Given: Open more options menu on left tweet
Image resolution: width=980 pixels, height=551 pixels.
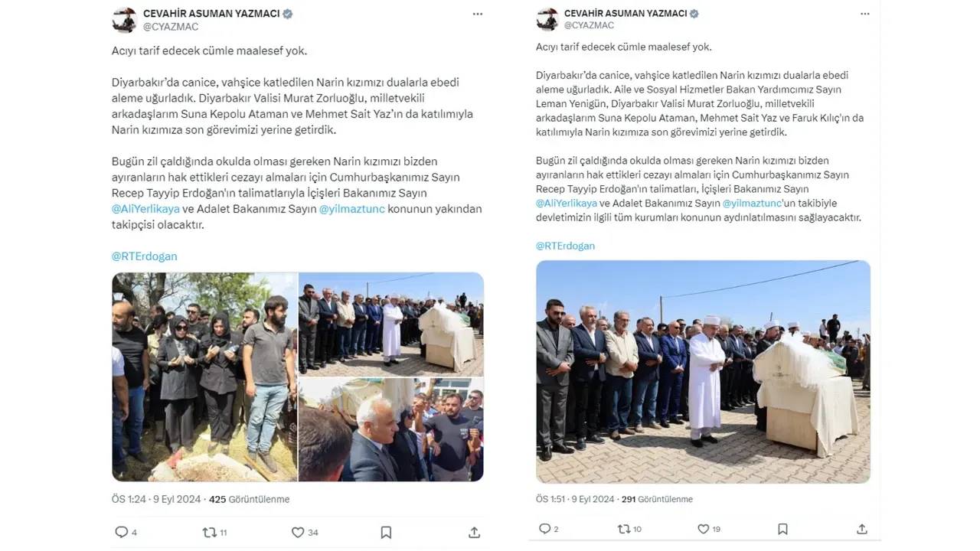Looking at the screenshot, I should (x=478, y=14).
